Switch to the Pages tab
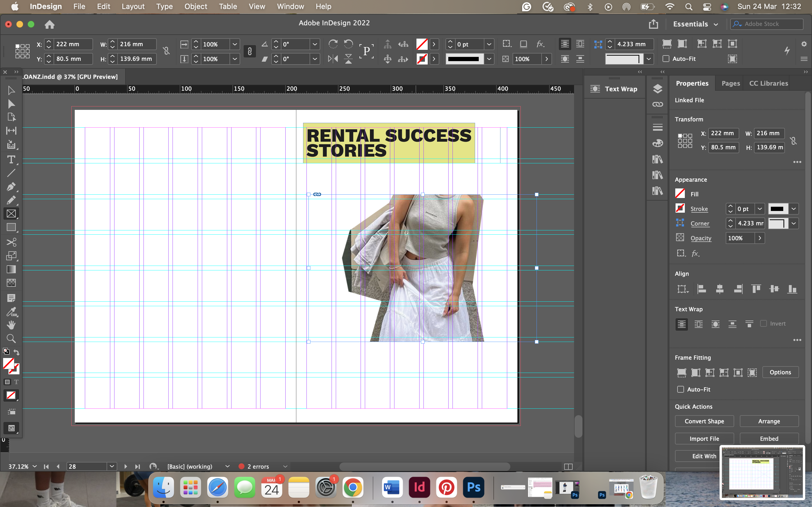Viewport: 812px width, 507px height. point(730,83)
